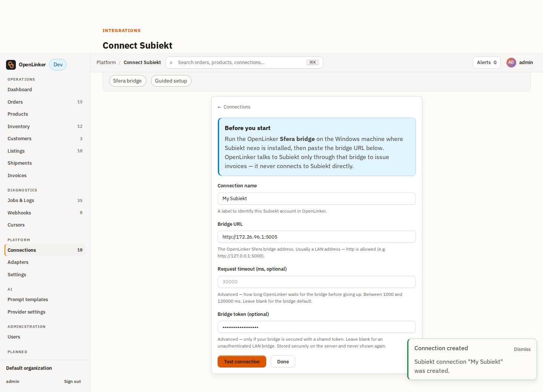This screenshot has width=543, height=392.
Task: Click Sign out link
Action: [x=72, y=381]
